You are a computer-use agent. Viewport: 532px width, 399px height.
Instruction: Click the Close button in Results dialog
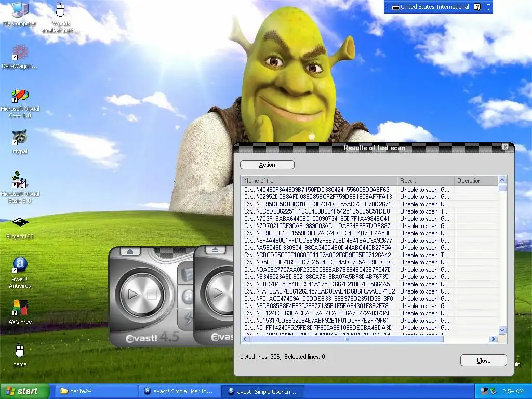coord(484,361)
